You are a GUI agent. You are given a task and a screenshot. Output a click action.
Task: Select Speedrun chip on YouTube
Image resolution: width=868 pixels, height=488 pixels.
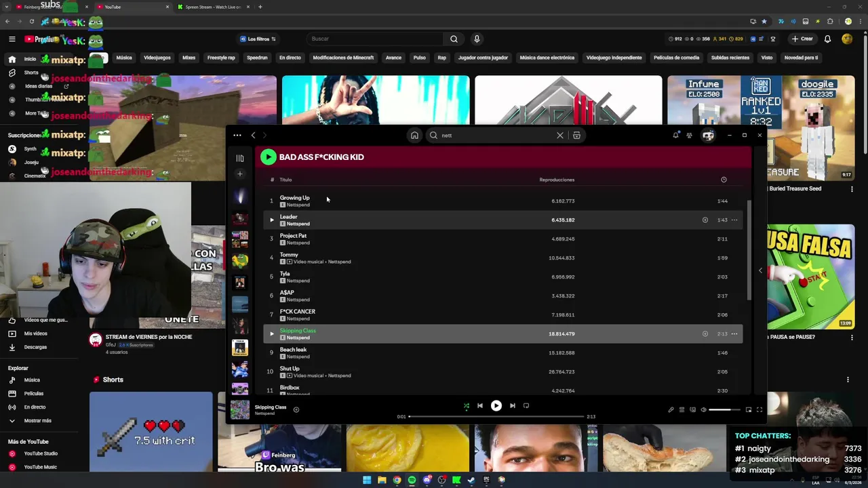pyautogui.click(x=257, y=58)
